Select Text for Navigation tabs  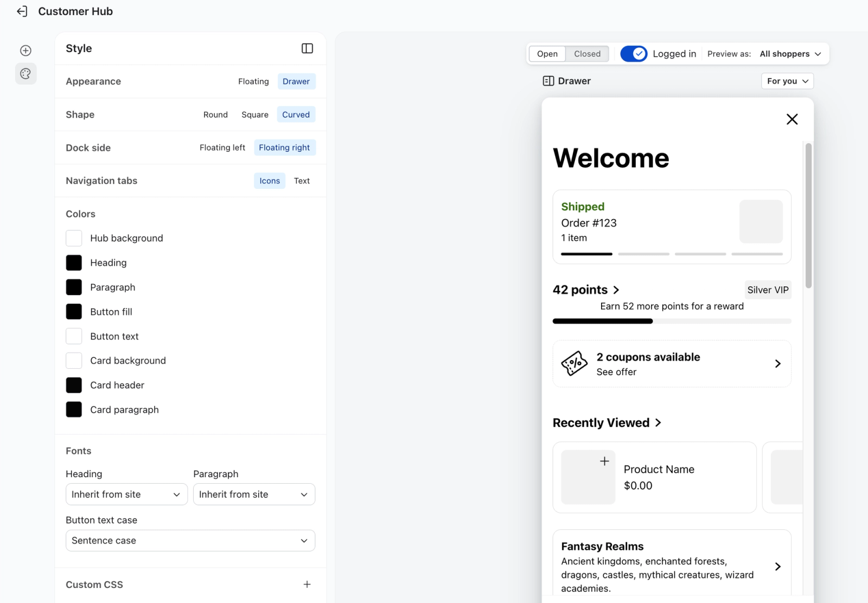302,181
